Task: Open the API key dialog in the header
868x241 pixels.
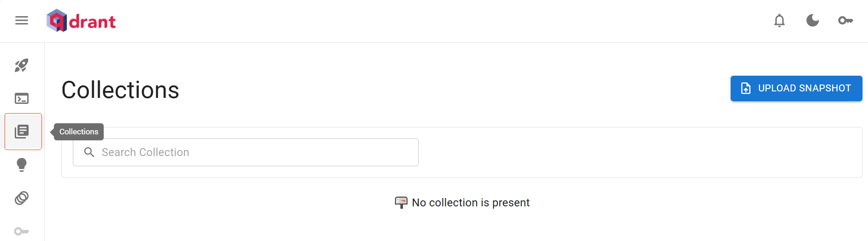Action: click(845, 20)
